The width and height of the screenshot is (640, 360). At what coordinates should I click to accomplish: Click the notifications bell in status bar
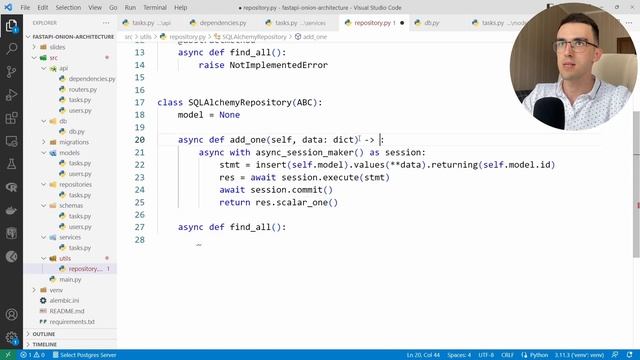pos(629,355)
